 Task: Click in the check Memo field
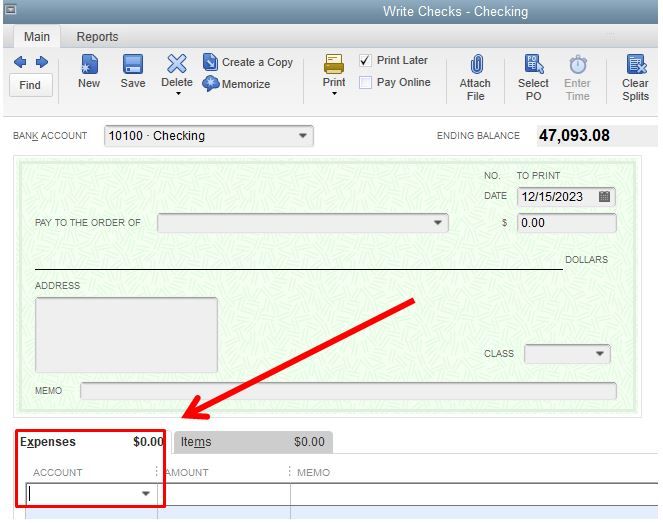(x=348, y=391)
